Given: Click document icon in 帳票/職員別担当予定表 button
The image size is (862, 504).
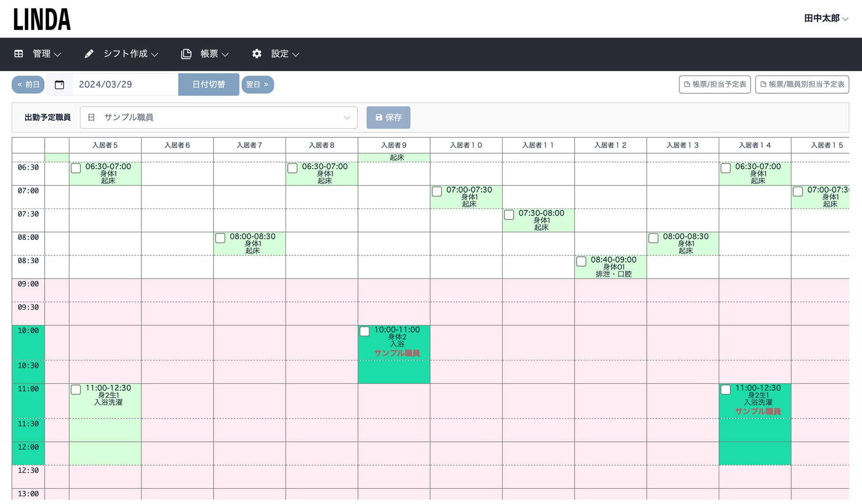Looking at the screenshot, I should tap(763, 84).
